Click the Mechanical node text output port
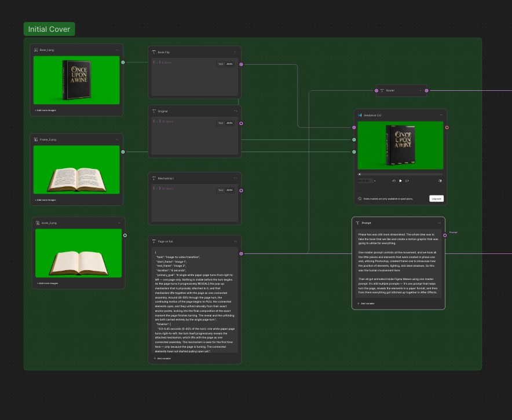The image size is (512, 420). click(x=242, y=191)
